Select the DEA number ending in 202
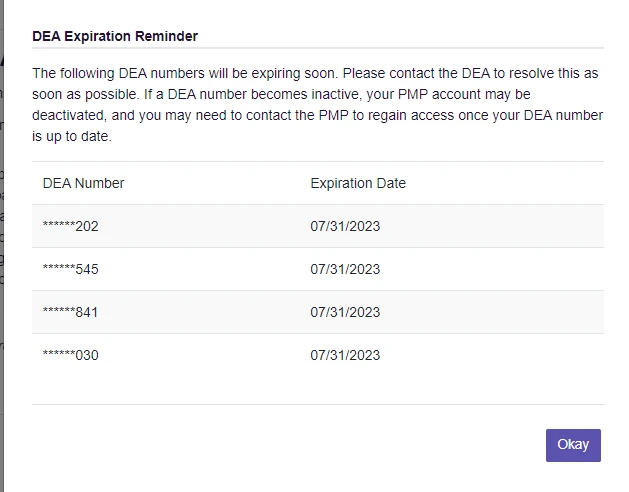The image size is (629, 492). coord(71,227)
